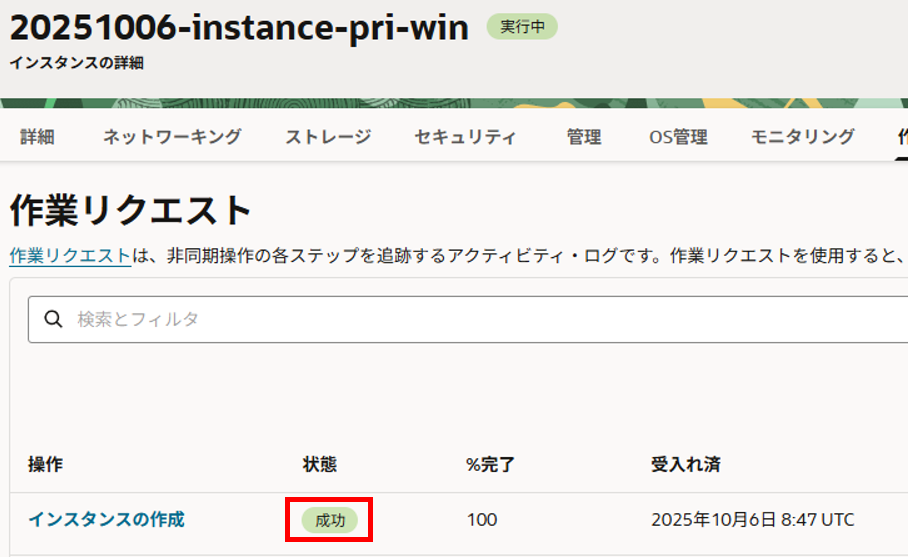Screen dimensions: 909x558
Task: Click the 実行中 status badge
Action: 522,27
